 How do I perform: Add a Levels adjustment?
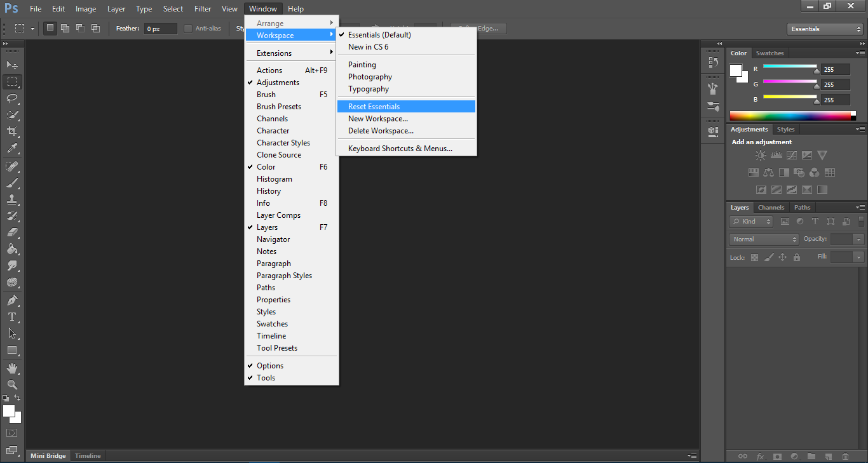click(x=776, y=155)
